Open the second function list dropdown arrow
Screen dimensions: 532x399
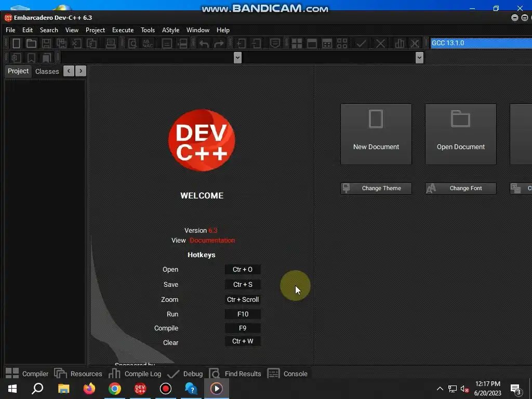tap(419, 58)
